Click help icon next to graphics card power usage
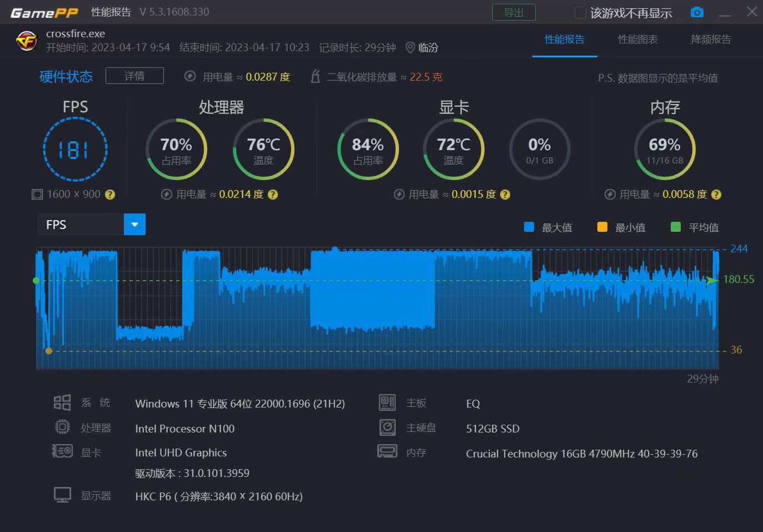Screen dimensions: 763x532 pos(505,195)
